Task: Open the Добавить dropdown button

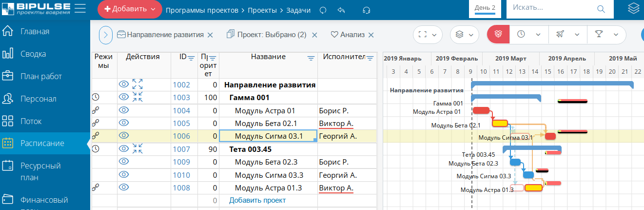Action: [x=130, y=9]
